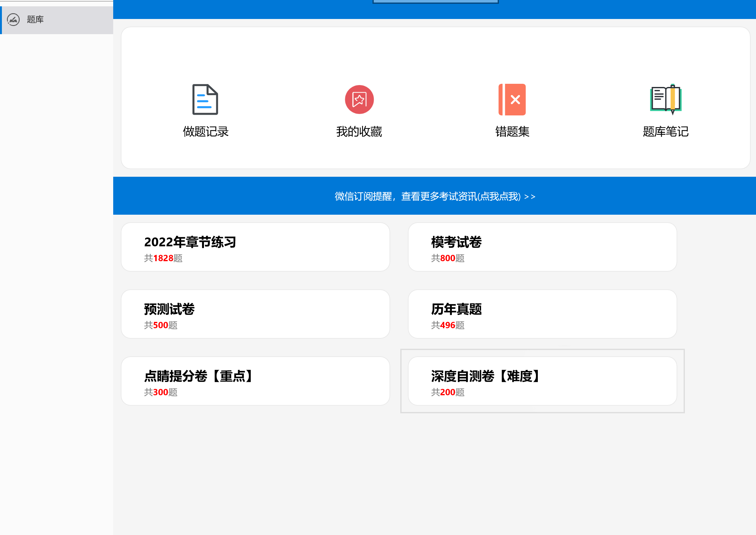Click the 题库笔记 text label
This screenshot has height=535, width=756.
[666, 132]
